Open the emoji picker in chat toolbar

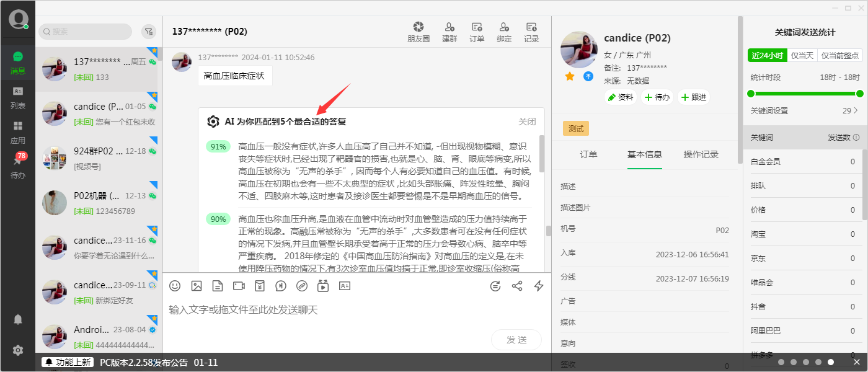coord(175,286)
